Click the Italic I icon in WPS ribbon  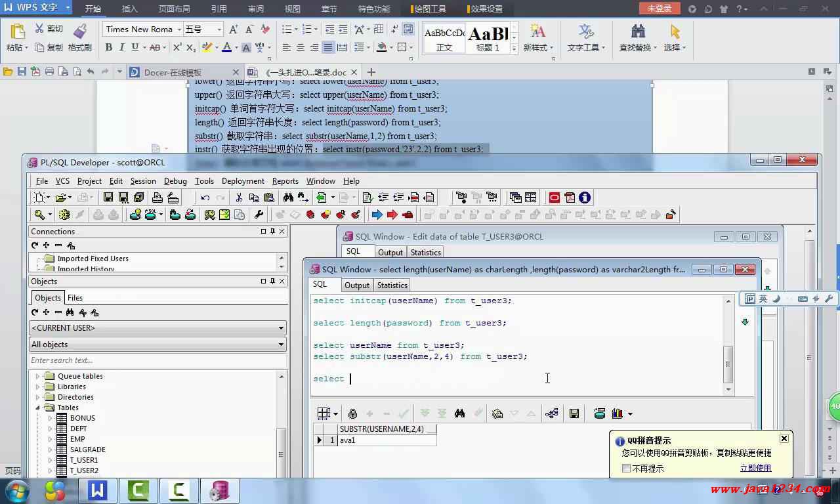point(122,47)
